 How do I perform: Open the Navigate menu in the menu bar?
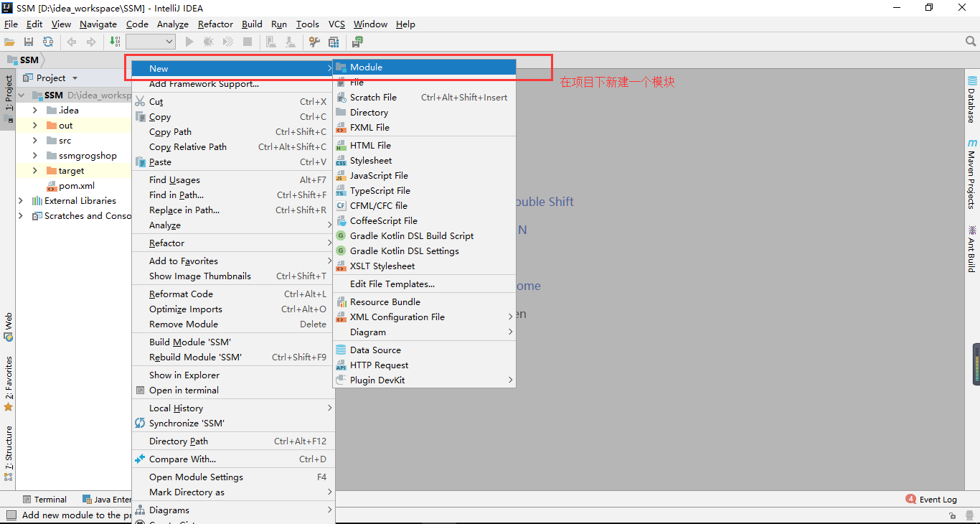98,24
